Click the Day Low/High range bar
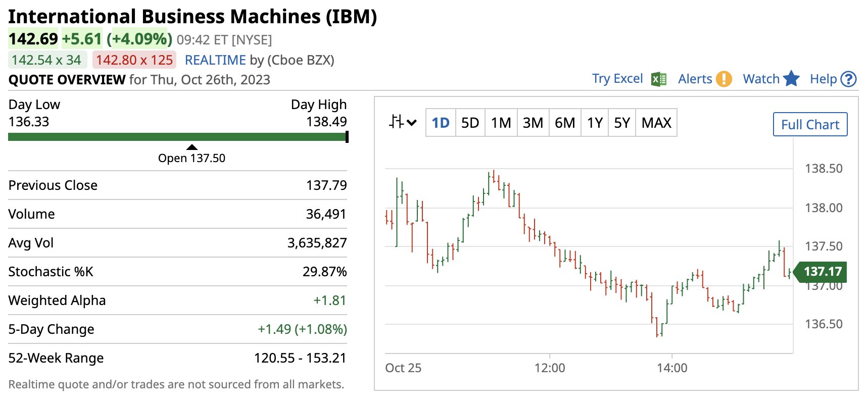This screenshot has height=405, width=868. click(x=178, y=137)
